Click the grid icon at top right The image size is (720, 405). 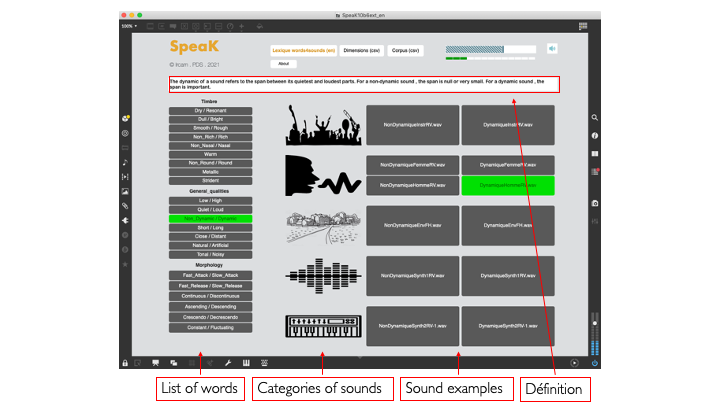pyautogui.click(x=583, y=26)
